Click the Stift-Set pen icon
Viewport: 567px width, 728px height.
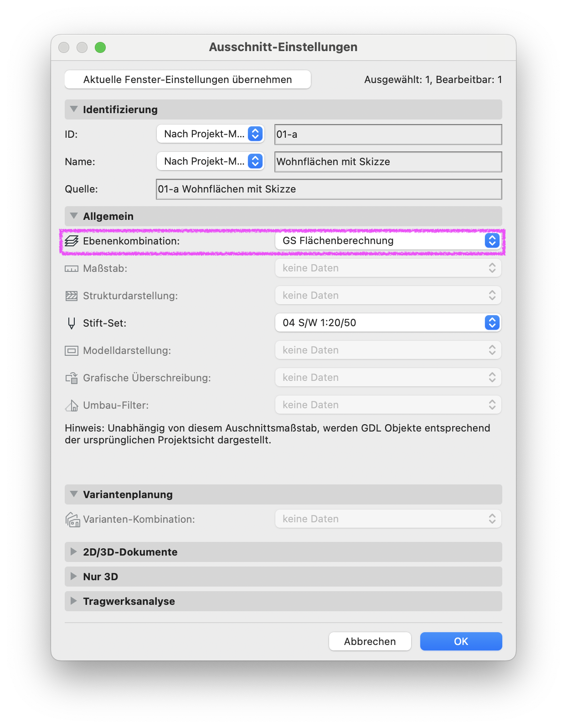pos(72,323)
